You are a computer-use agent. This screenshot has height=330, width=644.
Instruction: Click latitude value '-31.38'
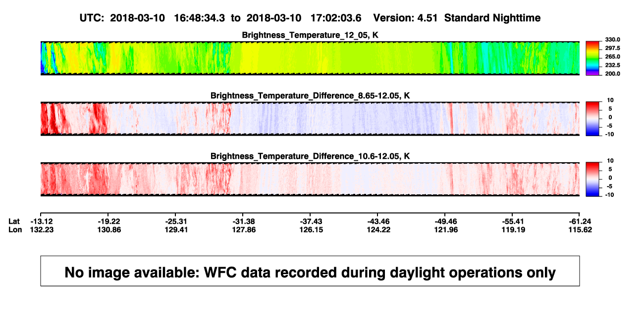pos(244,221)
